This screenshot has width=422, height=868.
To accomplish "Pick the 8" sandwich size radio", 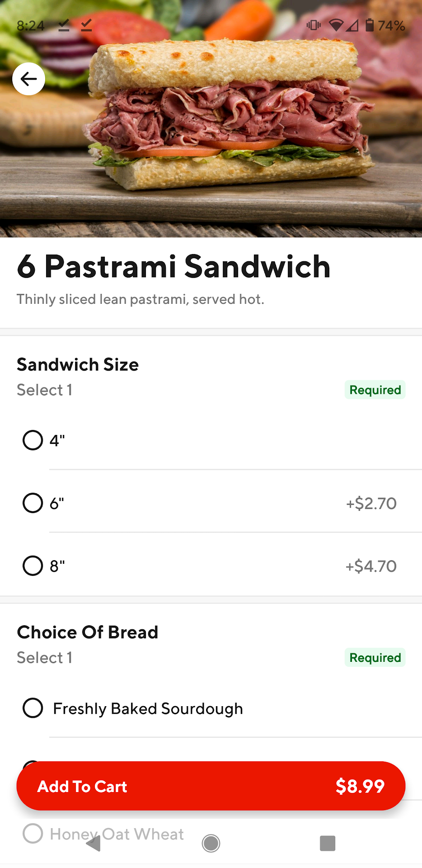I will coord(33,566).
